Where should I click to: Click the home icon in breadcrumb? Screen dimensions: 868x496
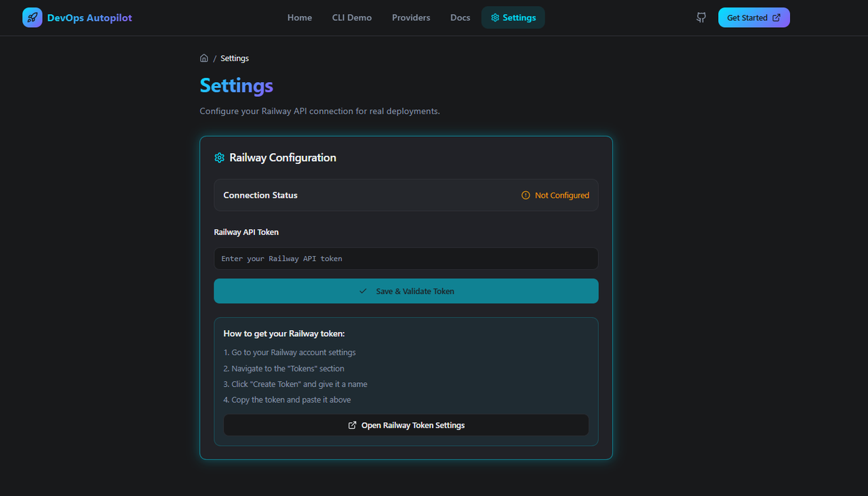[204, 58]
